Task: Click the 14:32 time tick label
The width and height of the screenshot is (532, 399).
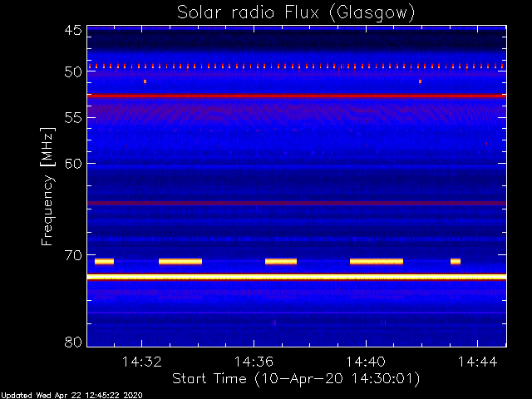Action: click(x=142, y=362)
